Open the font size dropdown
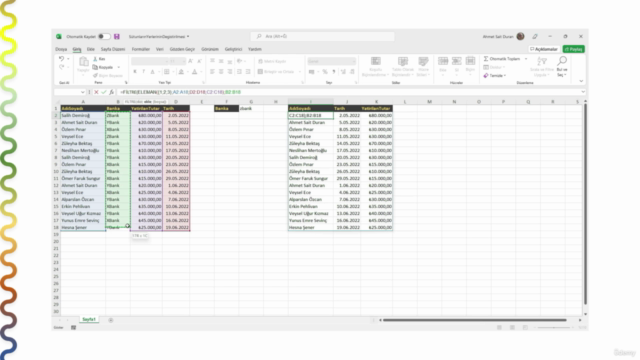The height and width of the screenshot is (360, 640). pyautogui.click(x=184, y=61)
